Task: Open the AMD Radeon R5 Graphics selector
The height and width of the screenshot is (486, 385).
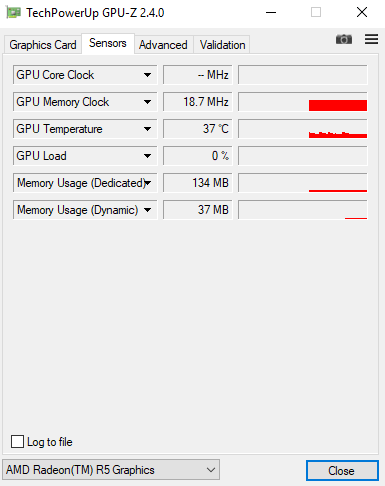Action: (x=111, y=470)
